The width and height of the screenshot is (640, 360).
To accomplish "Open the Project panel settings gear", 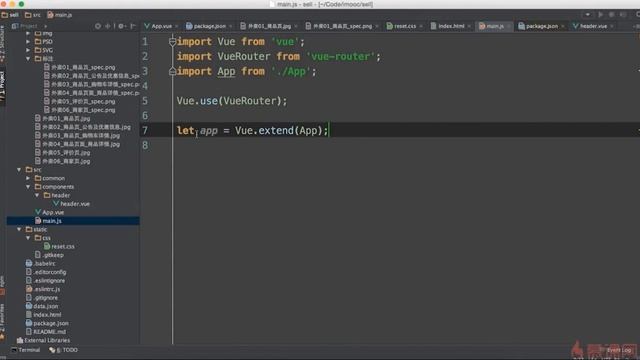I will pos(121,26).
